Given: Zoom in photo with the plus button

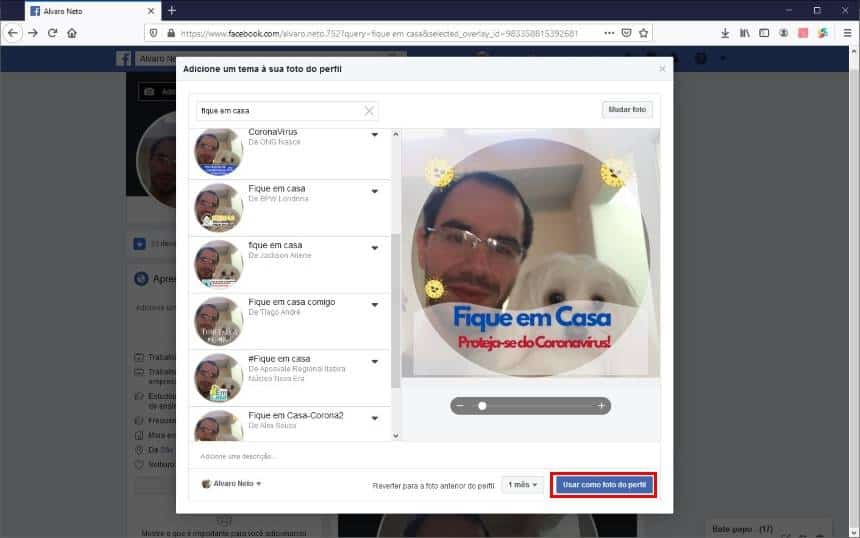Looking at the screenshot, I should [601, 406].
